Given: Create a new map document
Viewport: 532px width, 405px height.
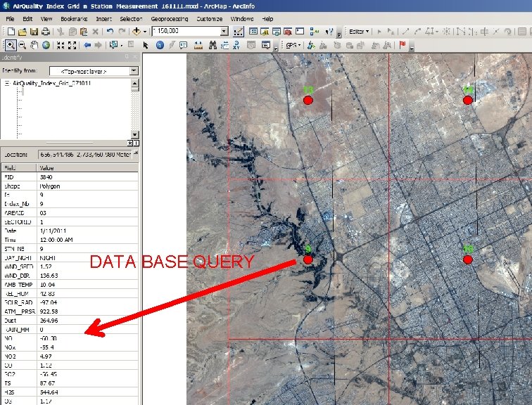Looking at the screenshot, I should [11, 32].
